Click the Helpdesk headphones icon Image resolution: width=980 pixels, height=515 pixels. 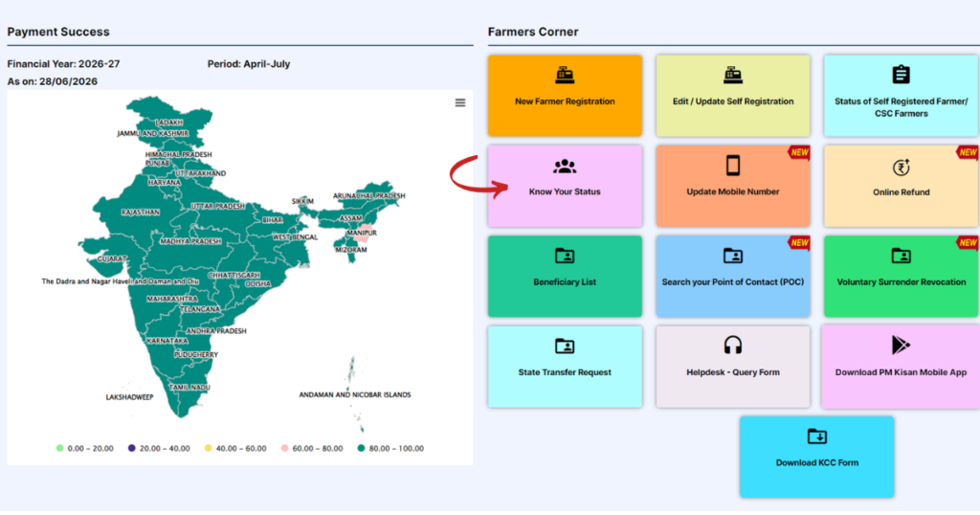click(732, 345)
